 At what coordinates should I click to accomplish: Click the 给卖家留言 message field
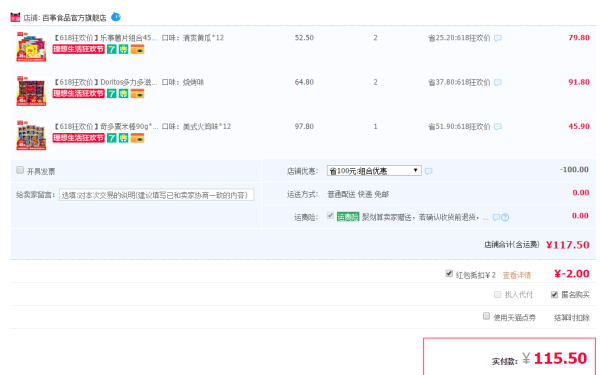157,195
